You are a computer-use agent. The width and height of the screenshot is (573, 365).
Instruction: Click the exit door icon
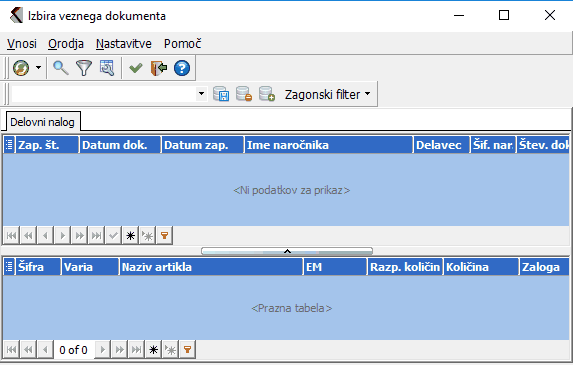click(159, 68)
